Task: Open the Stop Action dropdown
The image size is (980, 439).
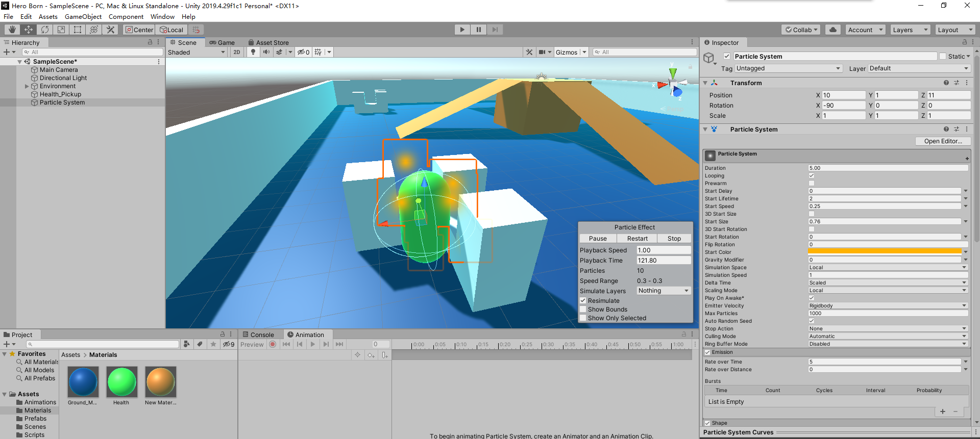Action: tap(888, 328)
